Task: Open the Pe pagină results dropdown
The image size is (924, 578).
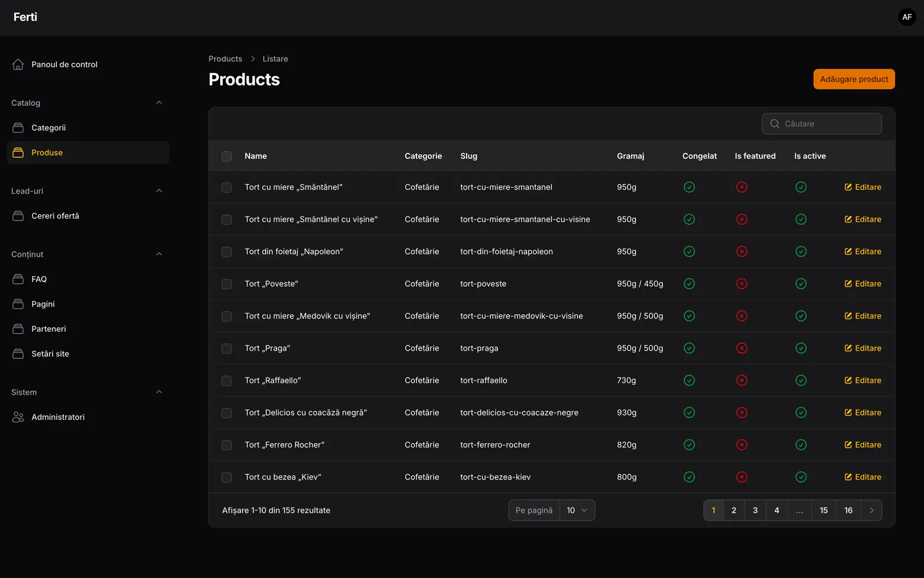Action: pyautogui.click(x=577, y=510)
